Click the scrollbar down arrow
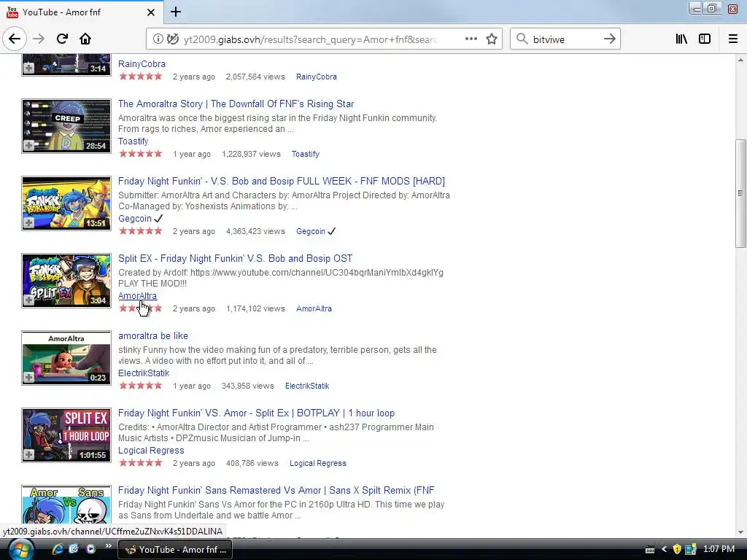The height and width of the screenshot is (560, 747). click(x=740, y=532)
